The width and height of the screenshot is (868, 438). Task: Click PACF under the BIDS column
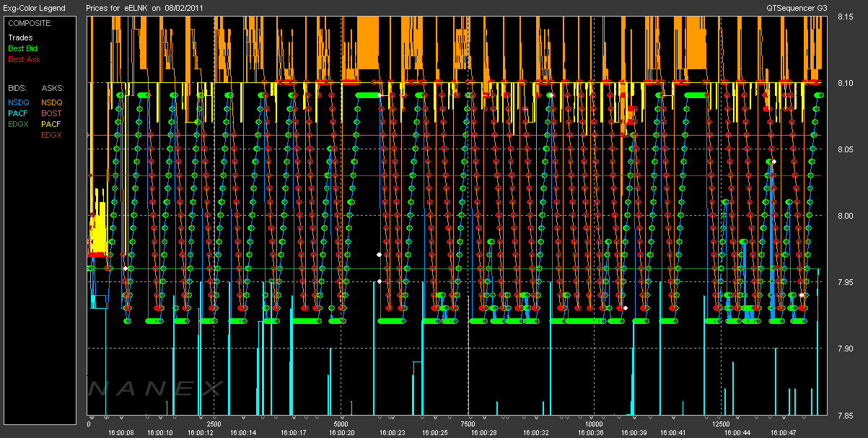click(18, 113)
